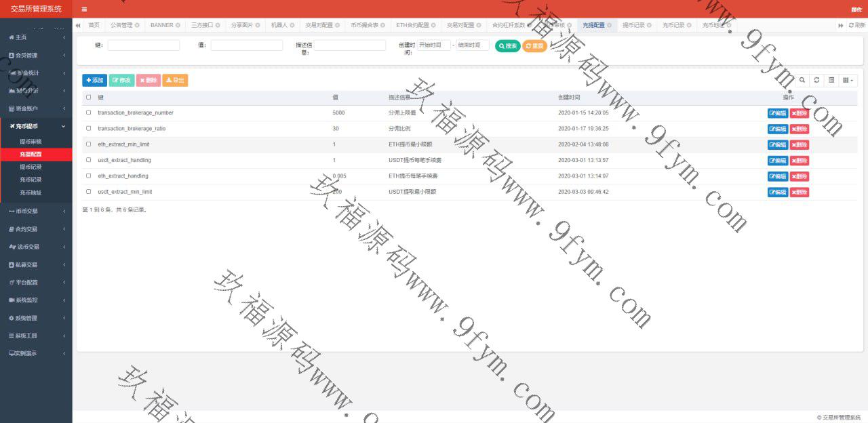
Task: Toggle the table card view icon
Action: 831,80
